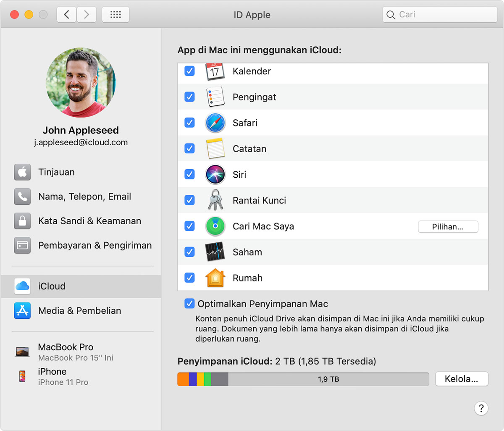This screenshot has width=504, height=431.
Task: Toggle the Pengingat checkbox
Action: (x=189, y=97)
